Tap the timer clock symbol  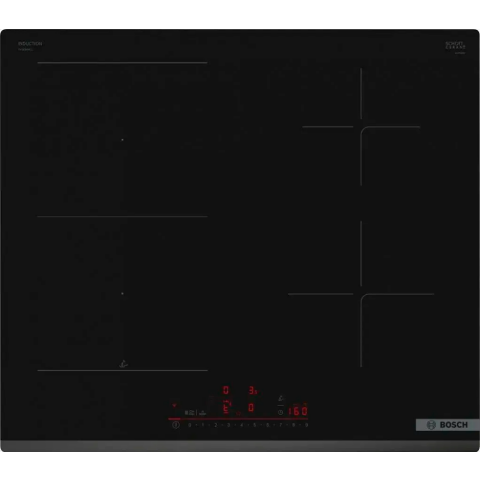[280, 412]
